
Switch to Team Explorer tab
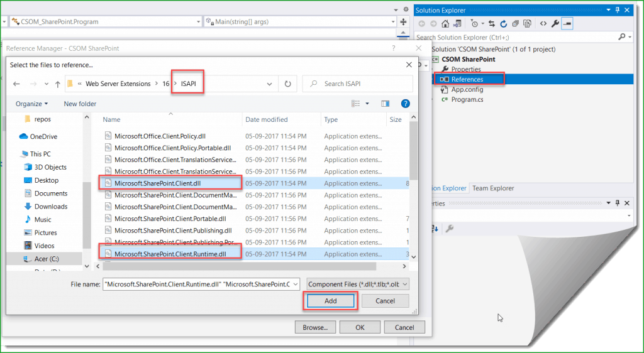click(x=493, y=188)
